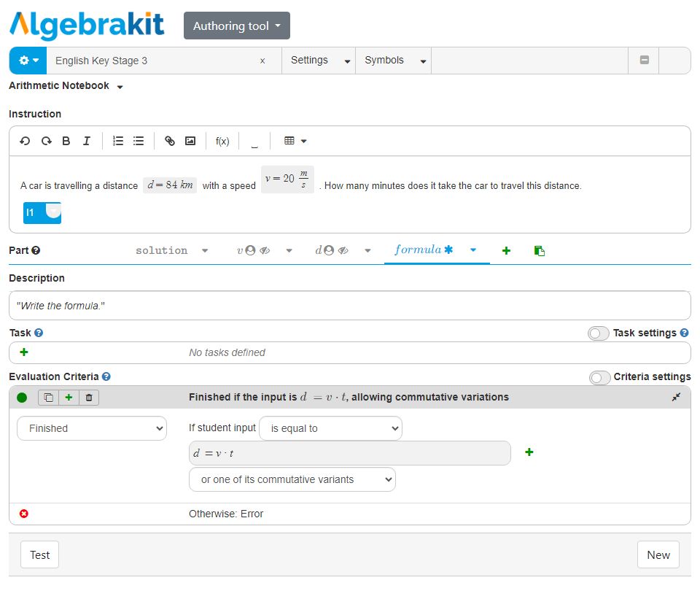The height and width of the screenshot is (599, 700).
Task: Switch to the solution part tab
Action: (x=162, y=250)
